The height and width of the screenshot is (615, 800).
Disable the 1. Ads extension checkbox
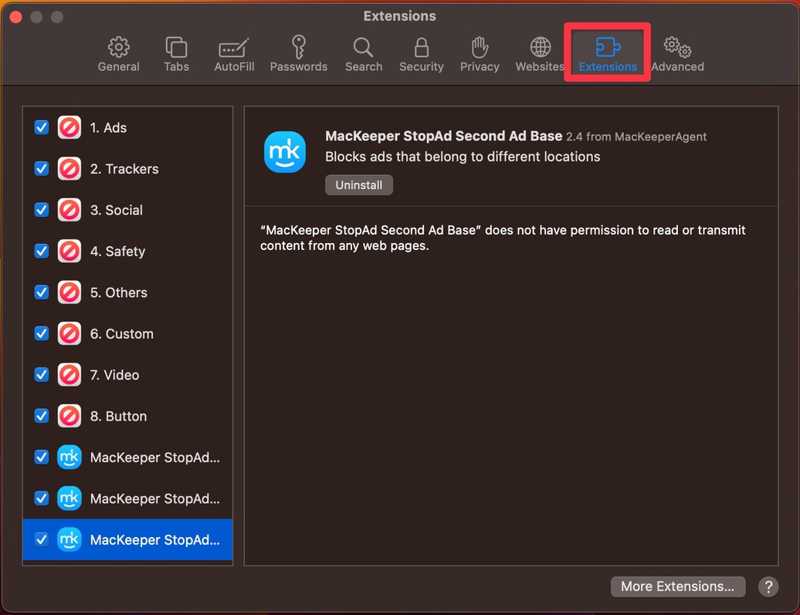click(41, 127)
